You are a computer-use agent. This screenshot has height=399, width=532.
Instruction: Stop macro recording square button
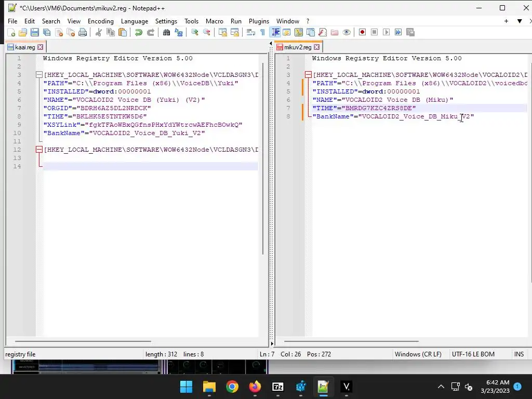[x=374, y=32]
